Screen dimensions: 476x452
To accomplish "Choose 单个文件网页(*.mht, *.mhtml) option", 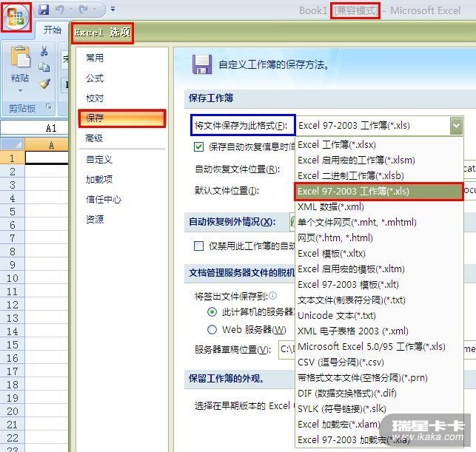I will (x=379, y=223).
